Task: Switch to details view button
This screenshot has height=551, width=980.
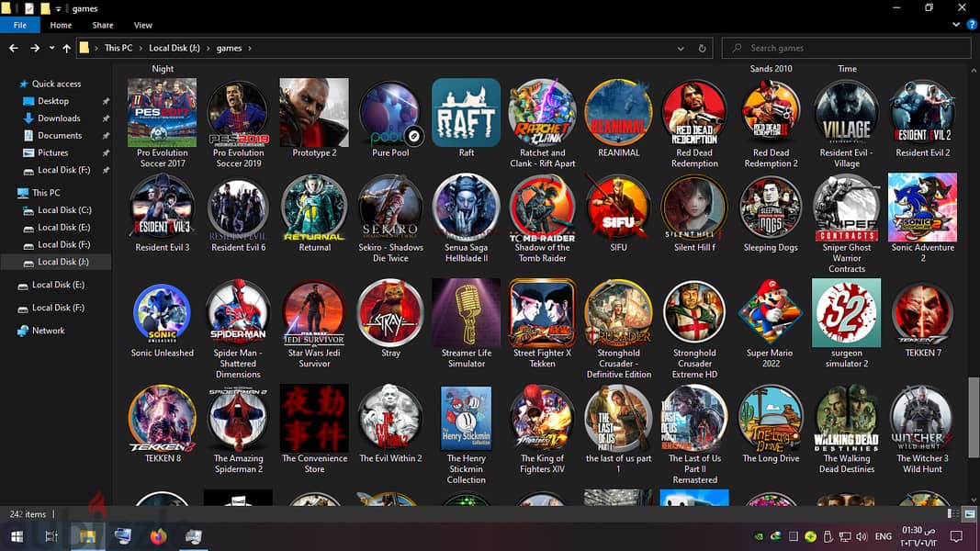Action: coord(953,513)
